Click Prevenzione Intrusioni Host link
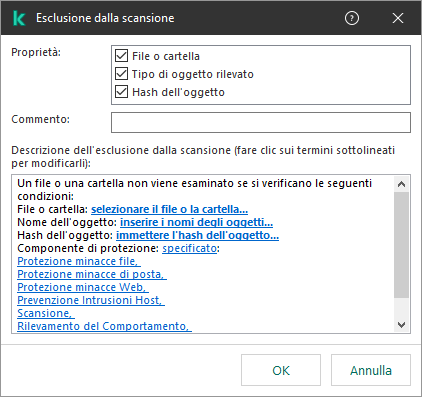This screenshot has height=397, width=422. (x=91, y=300)
